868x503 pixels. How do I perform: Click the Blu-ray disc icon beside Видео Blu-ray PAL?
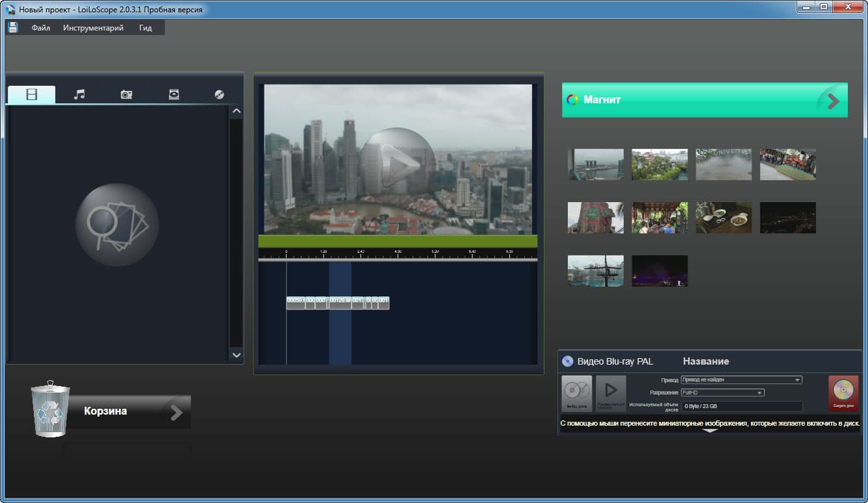click(x=568, y=361)
